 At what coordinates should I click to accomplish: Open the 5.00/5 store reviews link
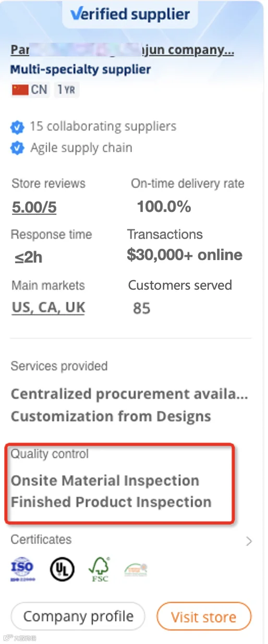click(34, 207)
